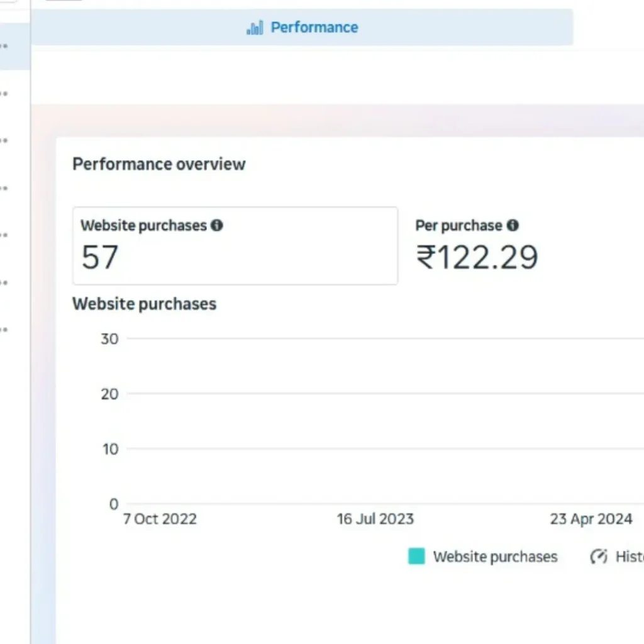Open the ellipsis menu on highlighted sidebar row
The image size is (644, 644).
point(4,47)
